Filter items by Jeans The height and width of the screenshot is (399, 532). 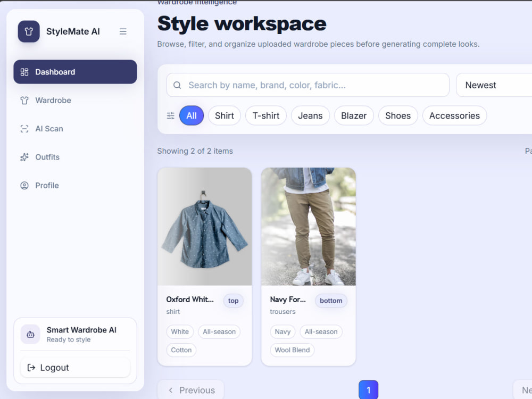tap(311, 115)
